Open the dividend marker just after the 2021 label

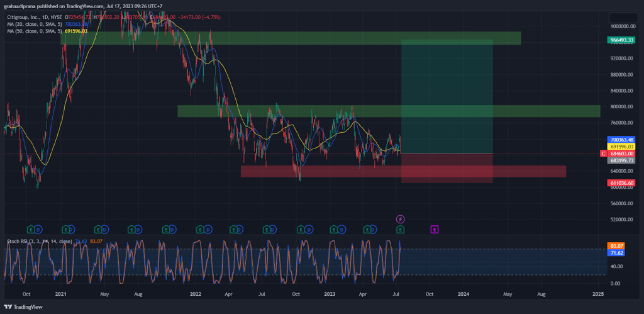click(72, 229)
